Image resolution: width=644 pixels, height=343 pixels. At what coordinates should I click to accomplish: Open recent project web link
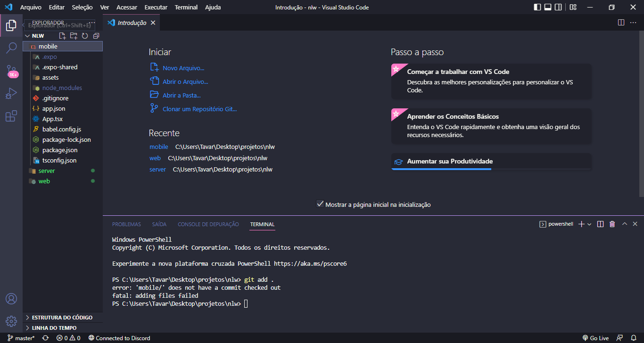(155, 158)
